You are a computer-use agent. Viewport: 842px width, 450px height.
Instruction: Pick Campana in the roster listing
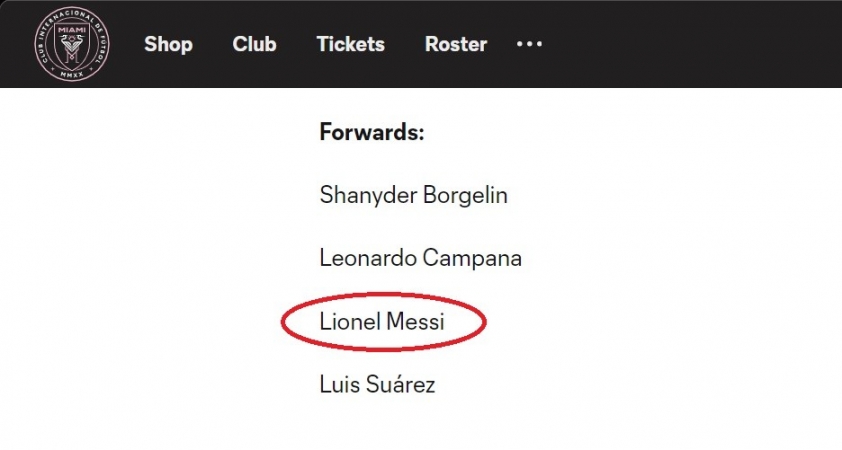pyautogui.click(x=420, y=258)
